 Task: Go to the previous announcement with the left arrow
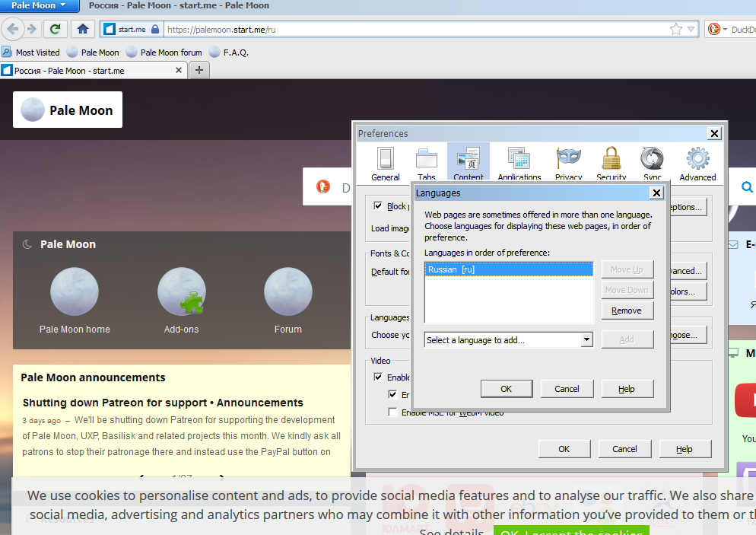coord(141,478)
